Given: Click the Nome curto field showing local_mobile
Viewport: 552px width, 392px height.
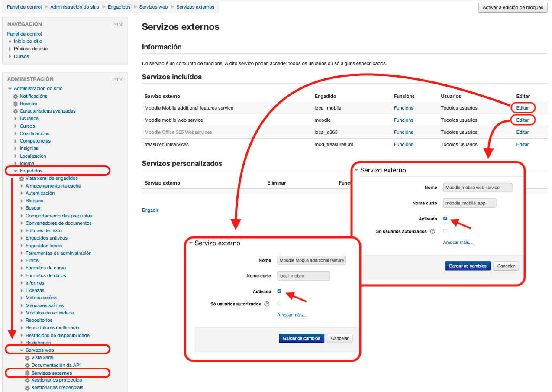Looking at the screenshot, I should 303,276.
